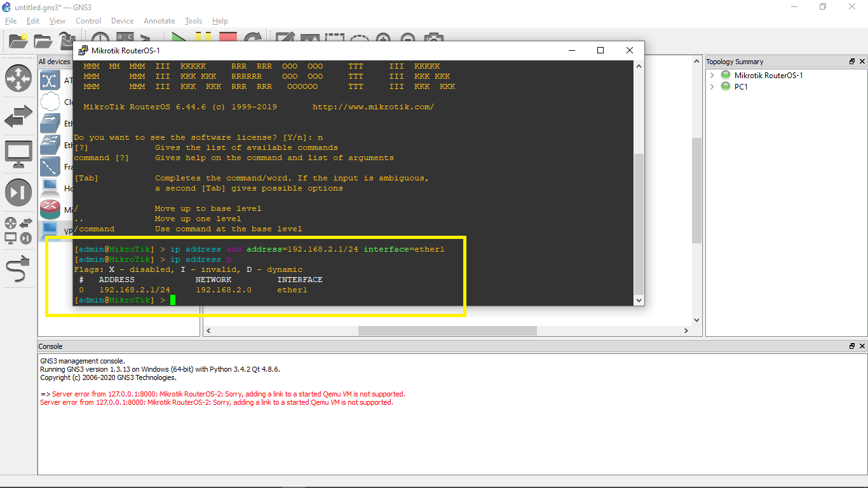The width and height of the screenshot is (868, 488).
Task: Click the 192.168.2.1/24 address in terminal table
Action: click(135, 290)
